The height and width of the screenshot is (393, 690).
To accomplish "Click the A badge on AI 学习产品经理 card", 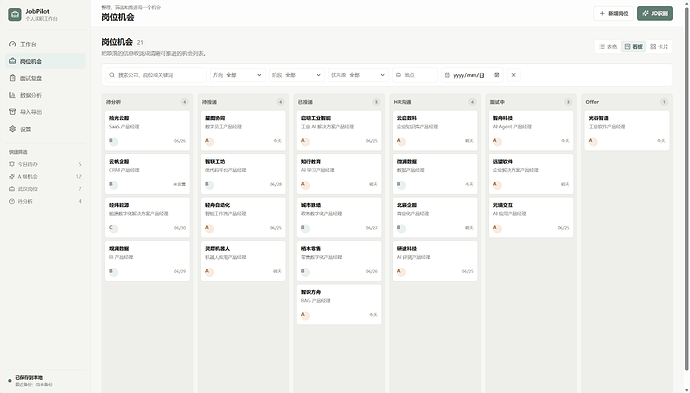I will tap(305, 185).
